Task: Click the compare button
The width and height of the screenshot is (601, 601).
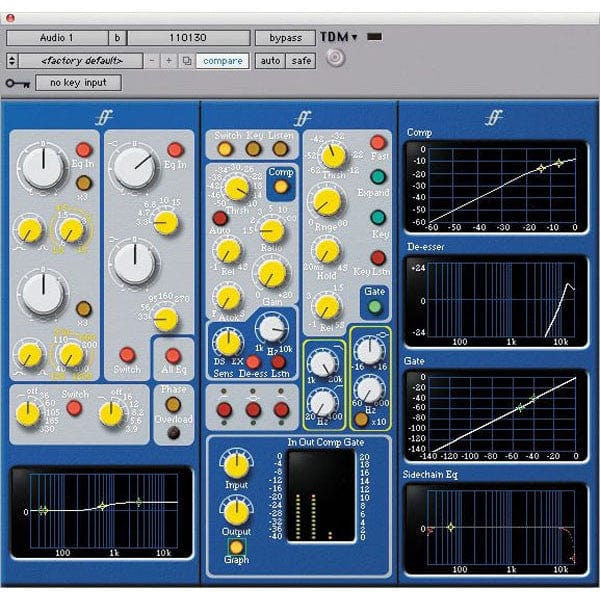Action: click(x=223, y=61)
